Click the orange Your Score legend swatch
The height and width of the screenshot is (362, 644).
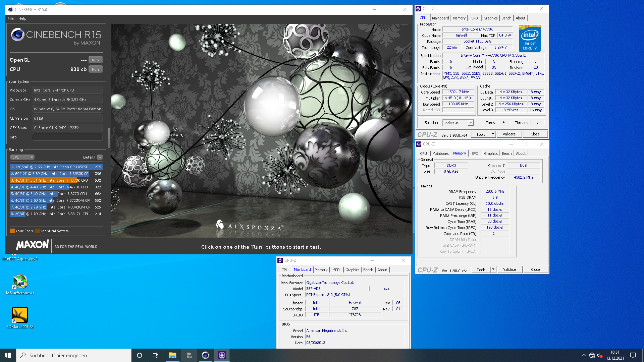click(12, 231)
